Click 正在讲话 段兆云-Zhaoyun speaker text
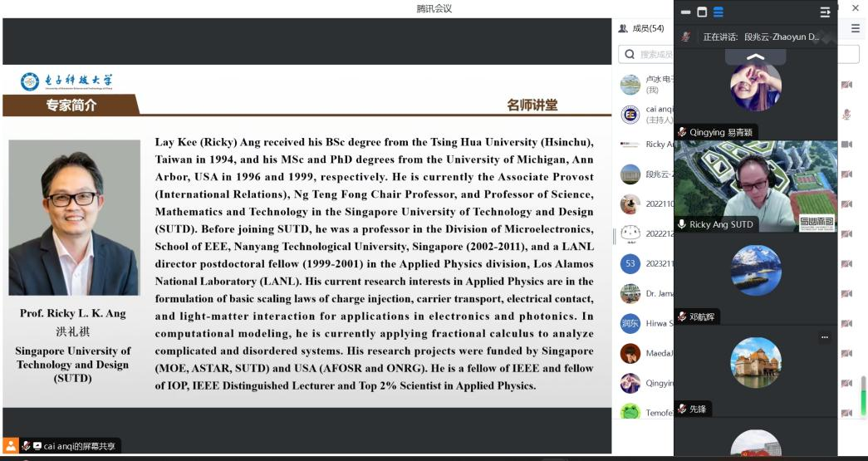 tap(761, 37)
